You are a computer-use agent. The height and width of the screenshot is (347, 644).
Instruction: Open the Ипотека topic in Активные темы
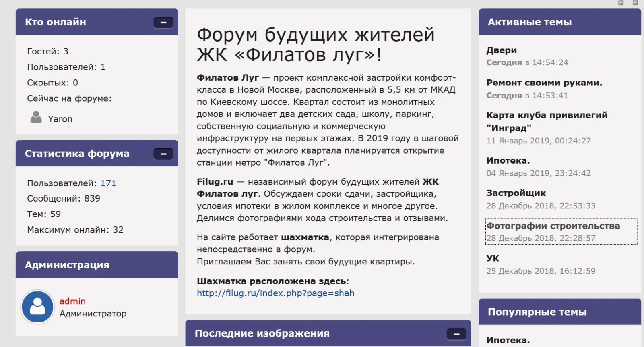coord(508,160)
